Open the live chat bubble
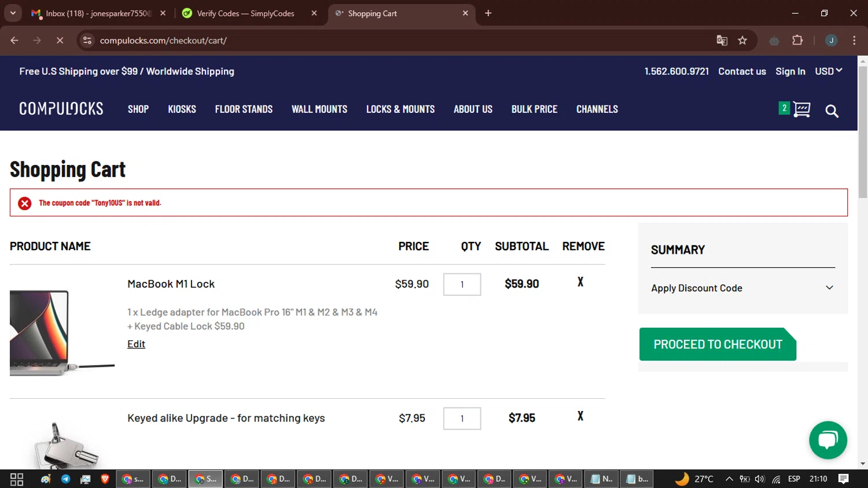Image resolution: width=868 pixels, height=488 pixels. (x=828, y=440)
